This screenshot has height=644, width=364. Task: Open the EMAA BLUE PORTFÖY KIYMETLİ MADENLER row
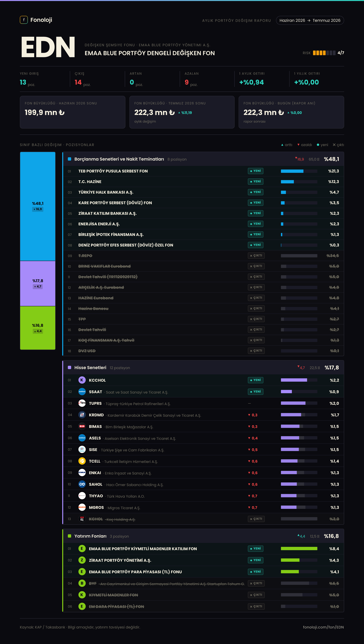pyautogui.click(x=203, y=549)
